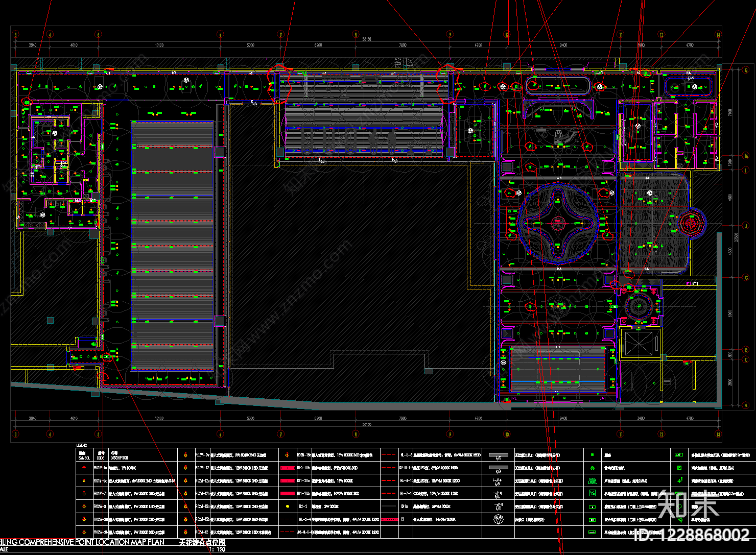Pick the downlight symbol for R02W-9b
Screen dimensions: 756x555
(x=84, y=532)
